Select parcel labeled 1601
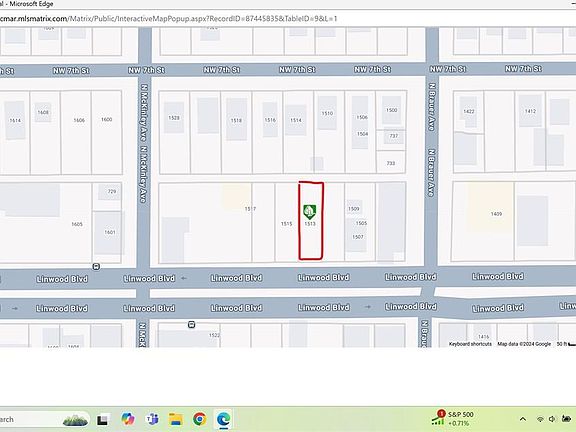The height and width of the screenshot is (432, 576). tap(110, 232)
